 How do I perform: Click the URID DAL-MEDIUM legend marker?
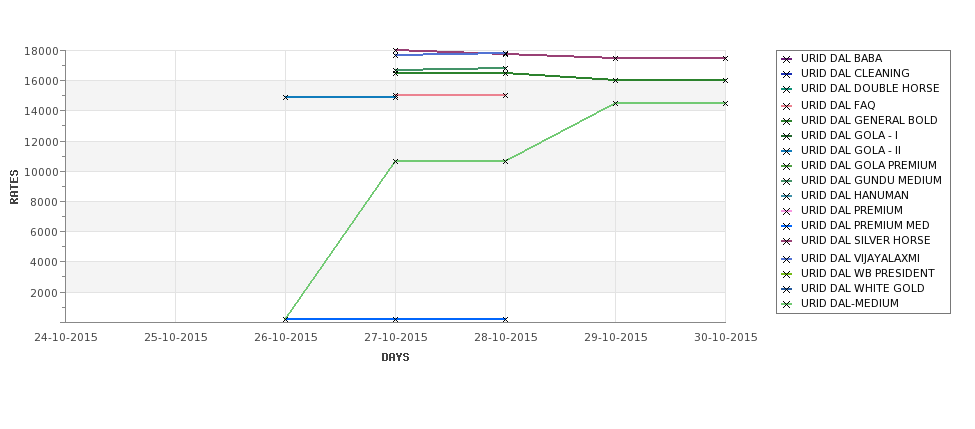point(787,304)
